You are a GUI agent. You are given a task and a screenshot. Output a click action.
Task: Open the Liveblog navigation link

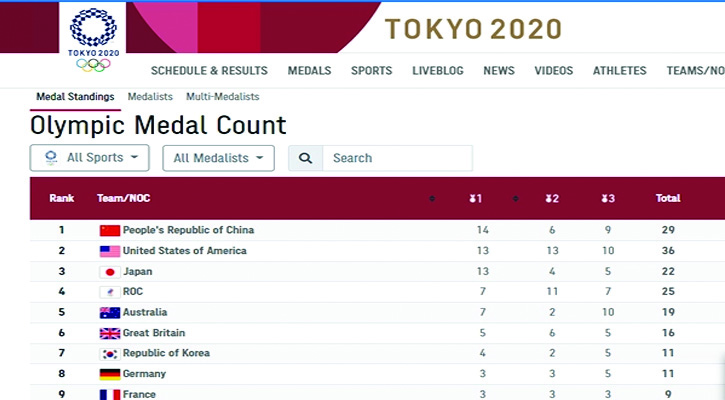pyautogui.click(x=437, y=71)
